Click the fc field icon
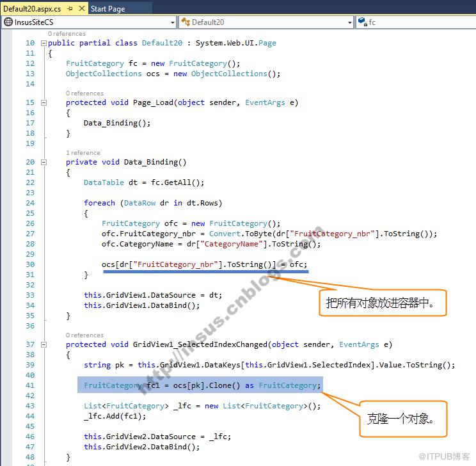Image resolution: width=476 pixels, height=466 pixels. pos(363,22)
